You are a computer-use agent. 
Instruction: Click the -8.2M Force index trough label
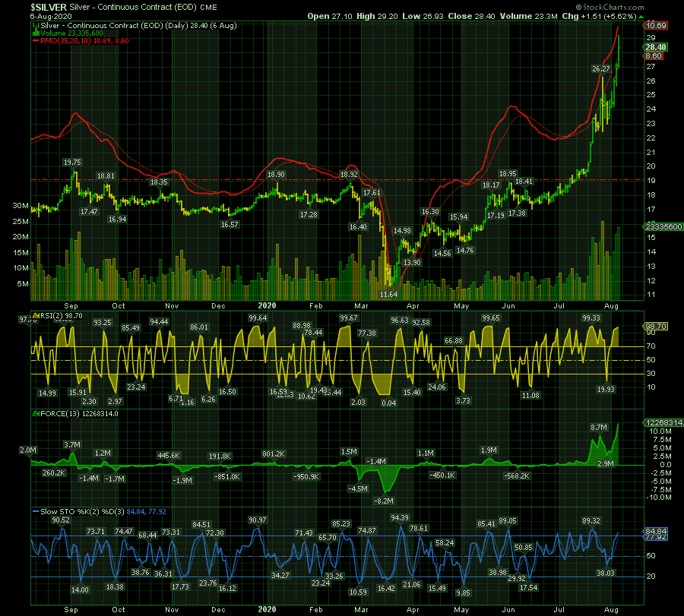tap(385, 501)
